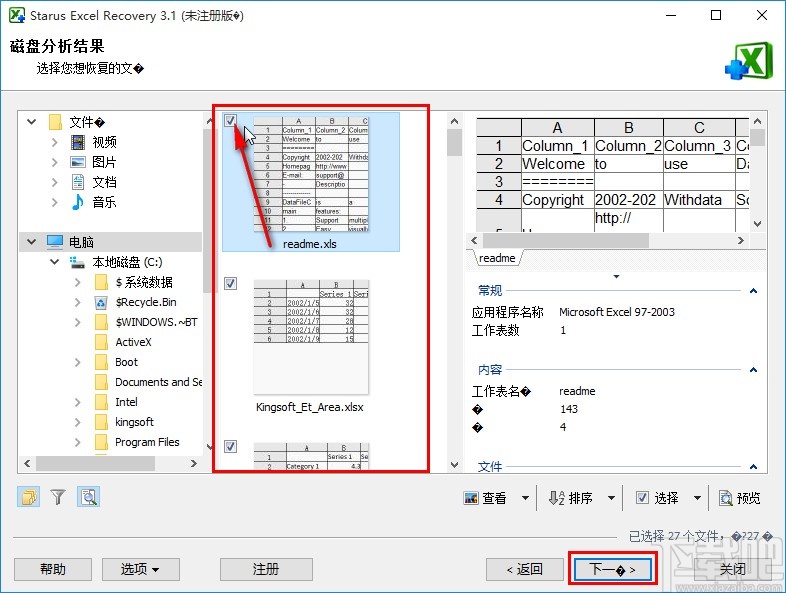Expand the 视频 tree node
Viewport: 786px width, 593px height.
pyautogui.click(x=55, y=142)
